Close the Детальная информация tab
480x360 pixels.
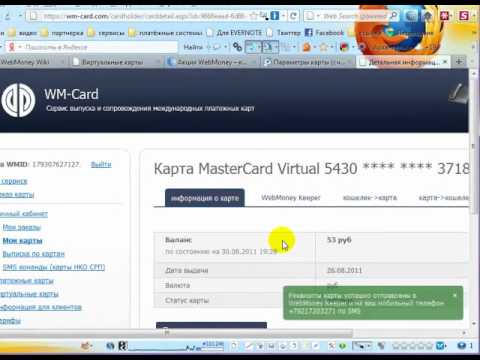[x=445, y=62]
